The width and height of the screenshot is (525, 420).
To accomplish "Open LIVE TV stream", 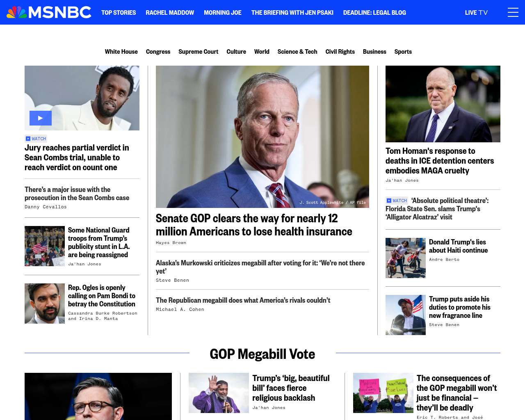I will pos(476,13).
